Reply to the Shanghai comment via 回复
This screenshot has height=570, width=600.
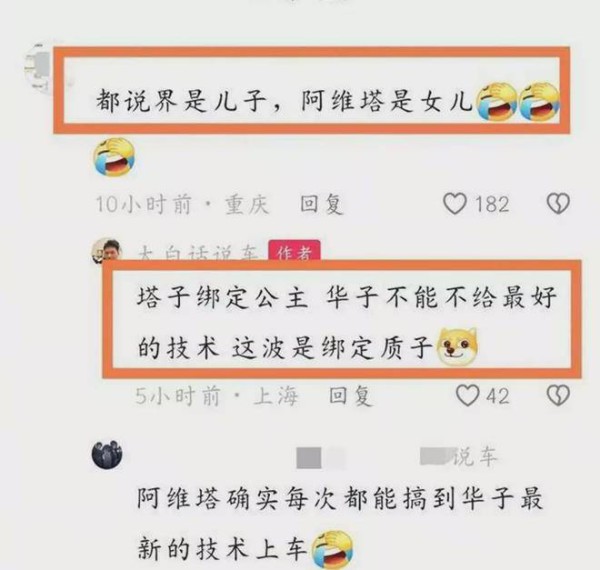pos(351,396)
